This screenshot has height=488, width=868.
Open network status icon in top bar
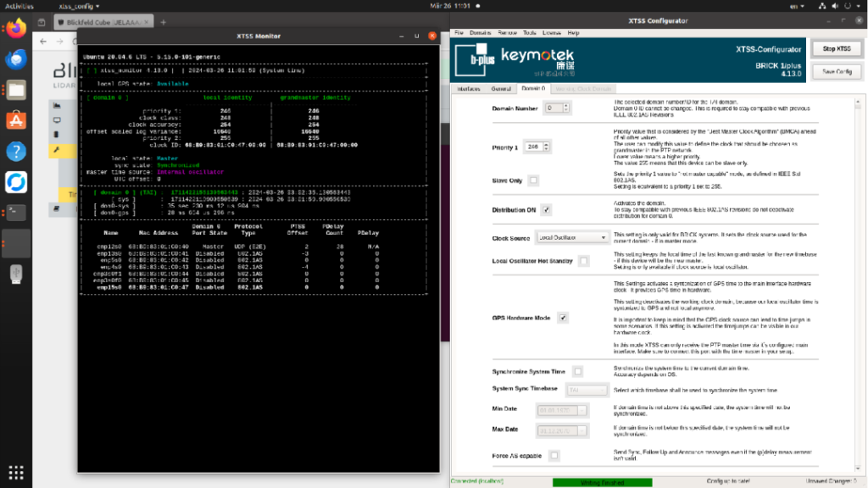pyautogui.click(x=821, y=6)
